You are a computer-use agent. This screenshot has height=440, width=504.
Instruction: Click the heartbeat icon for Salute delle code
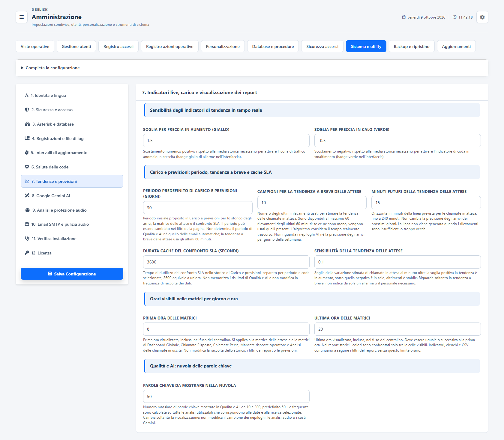(x=27, y=167)
